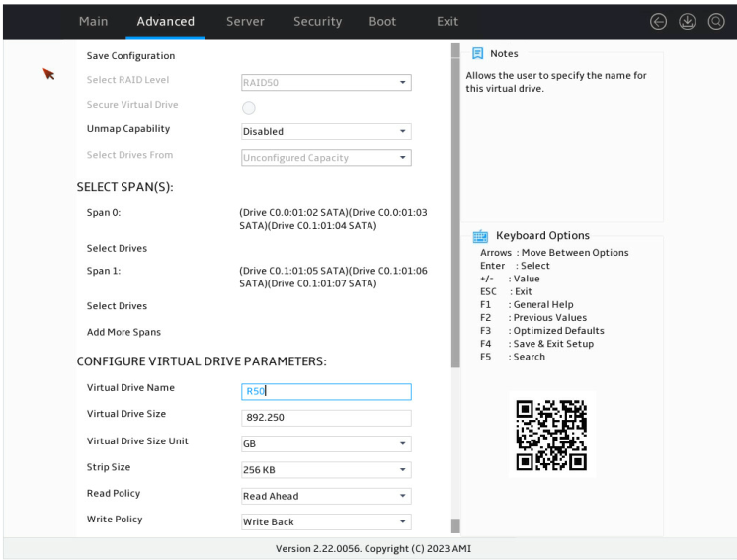The height and width of the screenshot is (560, 737).
Task: Click the SELECT SPAN(S) heading
Action: (x=125, y=187)
